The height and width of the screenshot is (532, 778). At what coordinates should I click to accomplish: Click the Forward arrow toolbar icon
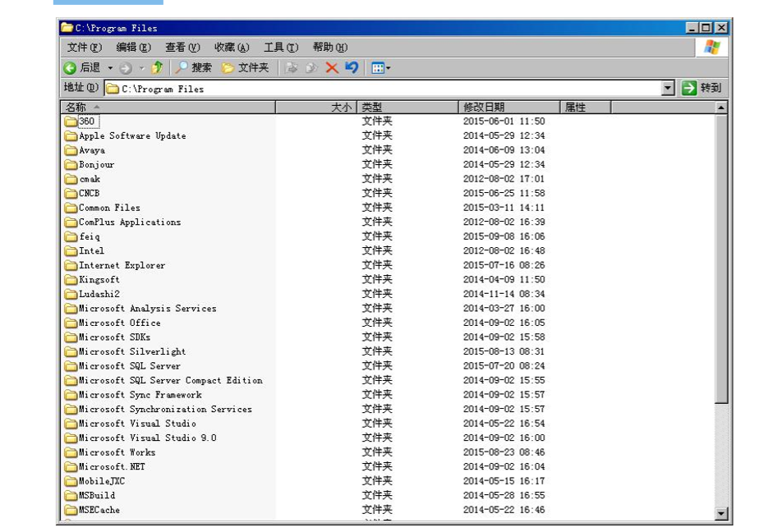point(126,68)
